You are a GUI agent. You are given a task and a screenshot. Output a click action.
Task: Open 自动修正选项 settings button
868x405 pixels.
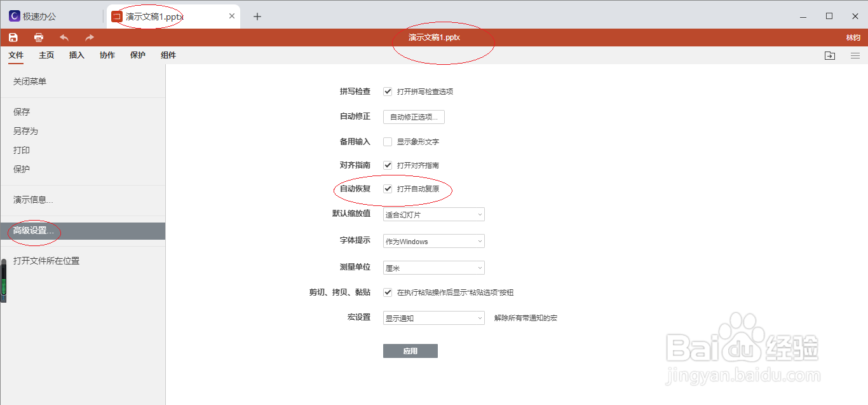point(413,116)
